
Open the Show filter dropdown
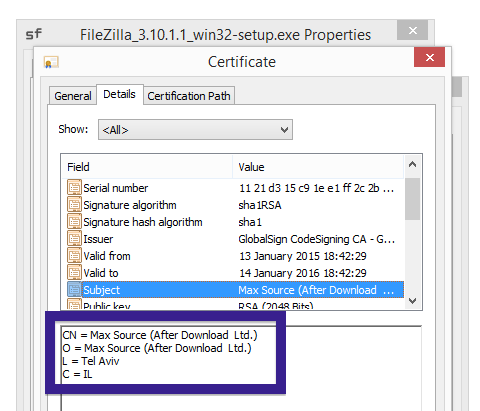(195, 130)
